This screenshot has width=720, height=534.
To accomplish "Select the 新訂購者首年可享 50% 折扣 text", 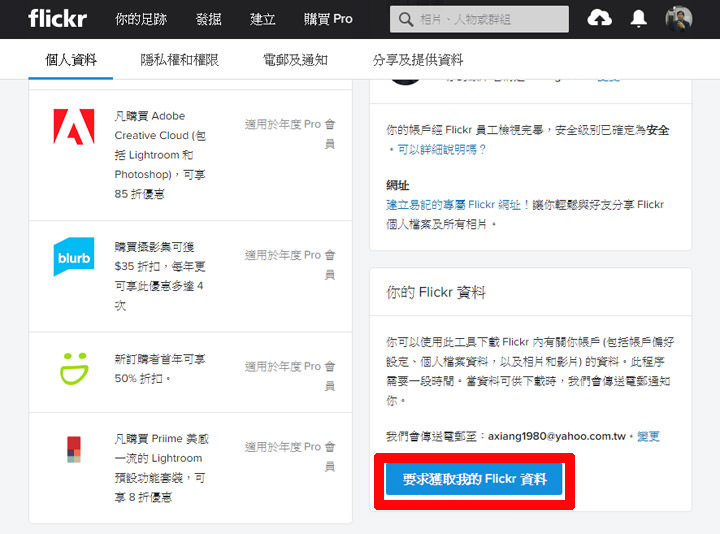I will point(159,369).
